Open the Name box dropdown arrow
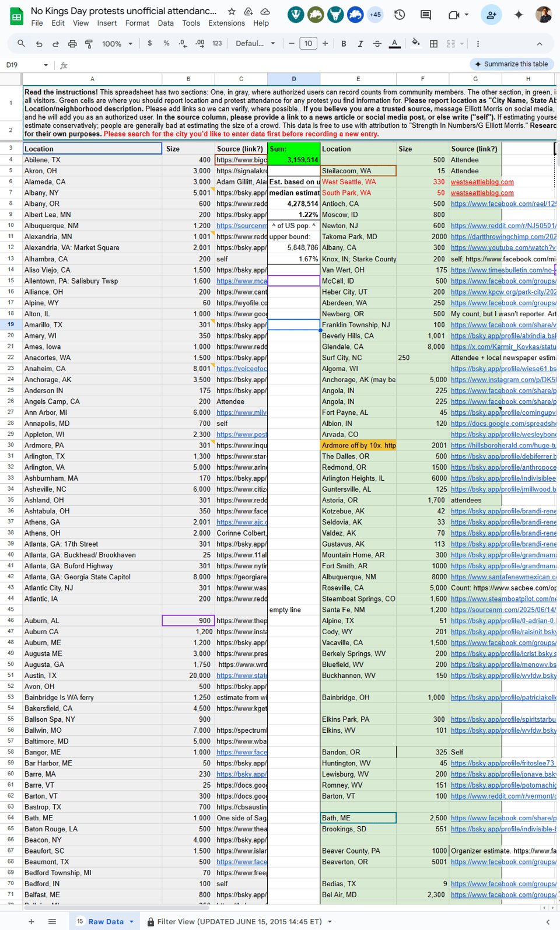 pyautogui.click(x=45, y=65)
